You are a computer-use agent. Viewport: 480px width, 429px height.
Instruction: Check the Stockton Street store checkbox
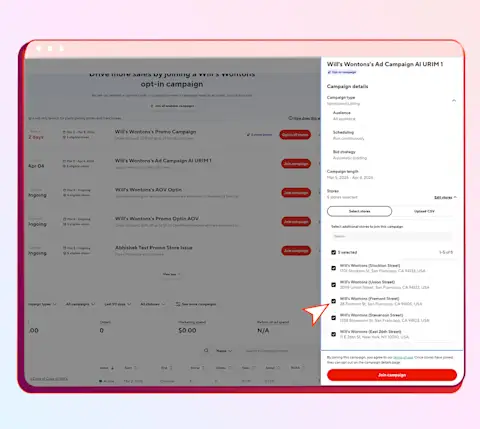[333, 268]
